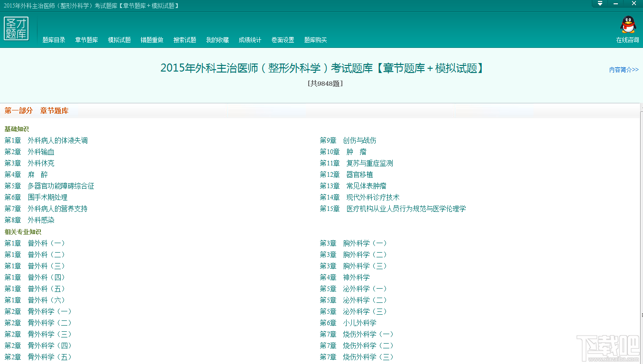Open the 题库目录 menu
This screenshot has height=364, width=643.
pyautogui.click(x=54, y=40)
